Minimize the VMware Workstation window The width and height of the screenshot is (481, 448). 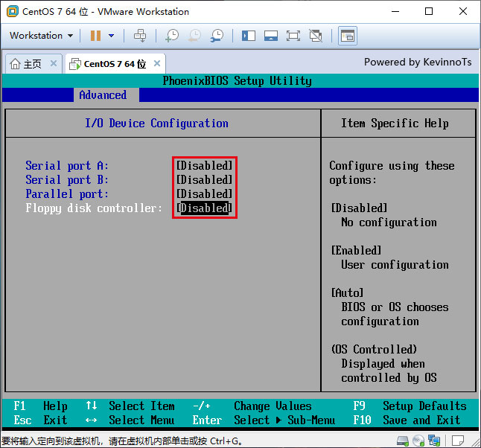click(395, 12)
